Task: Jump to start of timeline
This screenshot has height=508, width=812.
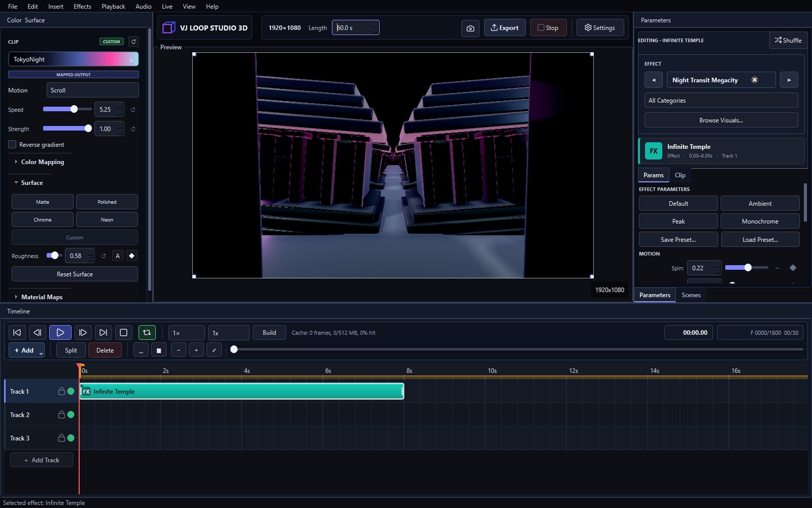Action: [x=17, y=332]
